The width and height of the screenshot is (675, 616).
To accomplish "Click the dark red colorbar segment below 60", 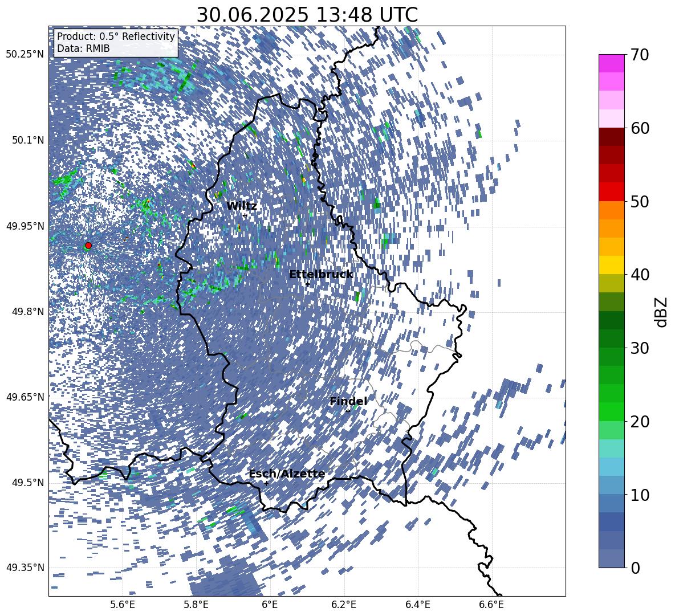I will click(x=611, y=137).
